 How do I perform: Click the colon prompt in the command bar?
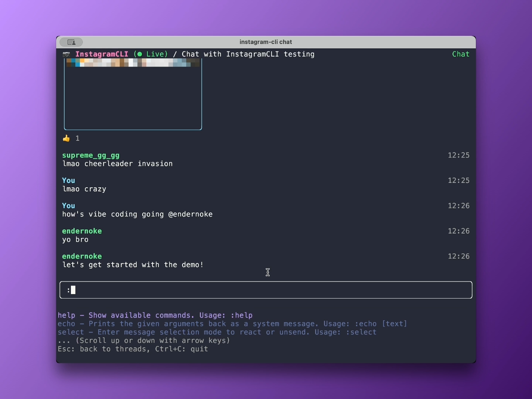point(69,290)
